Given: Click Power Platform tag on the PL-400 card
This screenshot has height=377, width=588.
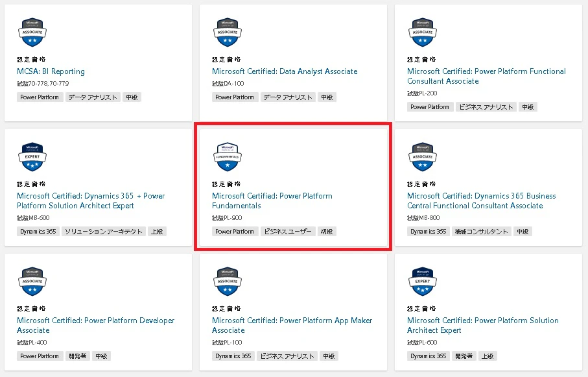Looking at the screenshot, I should tap(40, 356).
